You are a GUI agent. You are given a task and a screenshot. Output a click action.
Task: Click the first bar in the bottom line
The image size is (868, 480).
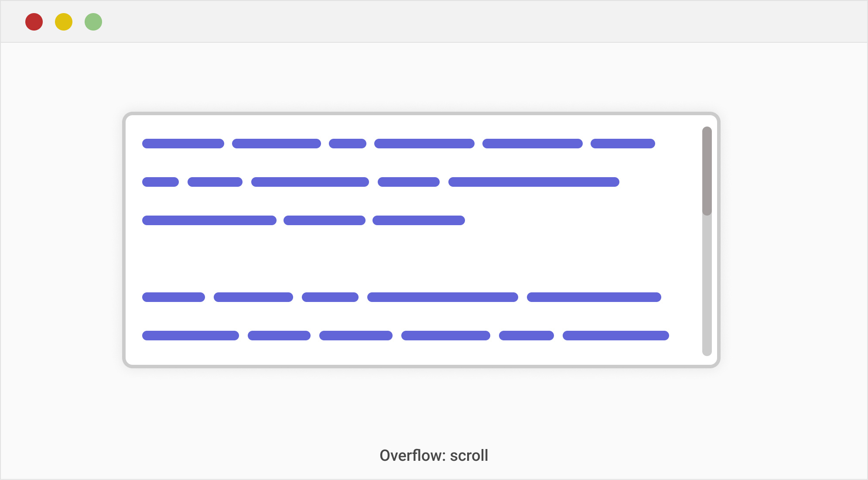(x=191, y=336)
